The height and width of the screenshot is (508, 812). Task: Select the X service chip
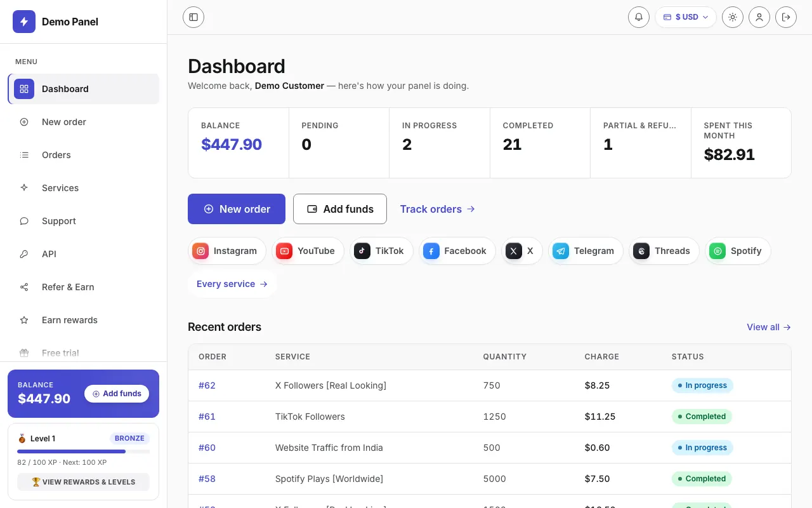click(522, 251)
